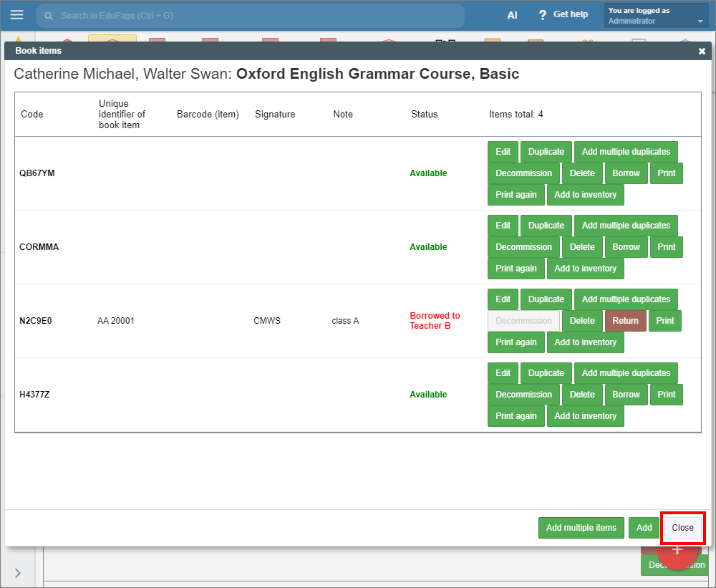Click the Get help question mark
Screen dimensions: 716x588
pyautogui.click(x=543, y=15)
